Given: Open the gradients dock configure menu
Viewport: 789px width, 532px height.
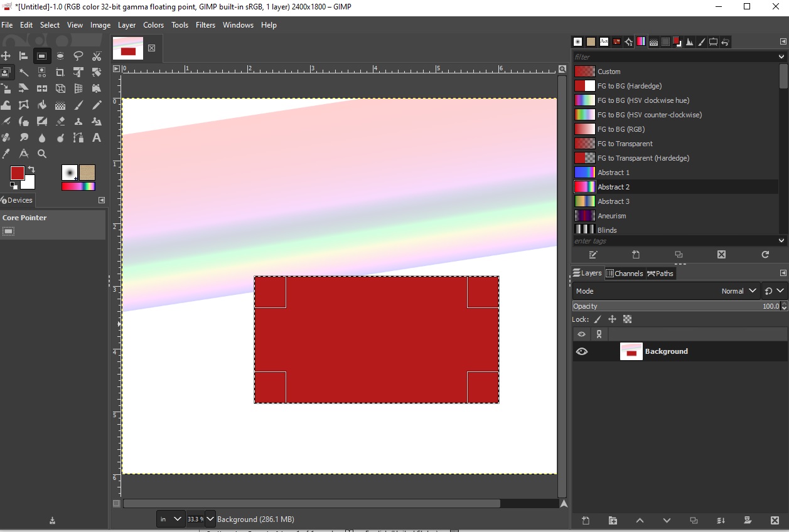Looking at the screenshot, I should tap(783, 41).
